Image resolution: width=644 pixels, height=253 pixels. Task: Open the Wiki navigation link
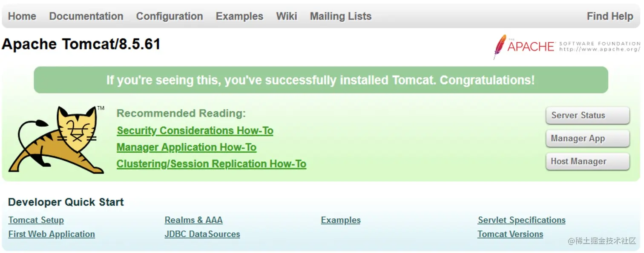pos(287,16)
